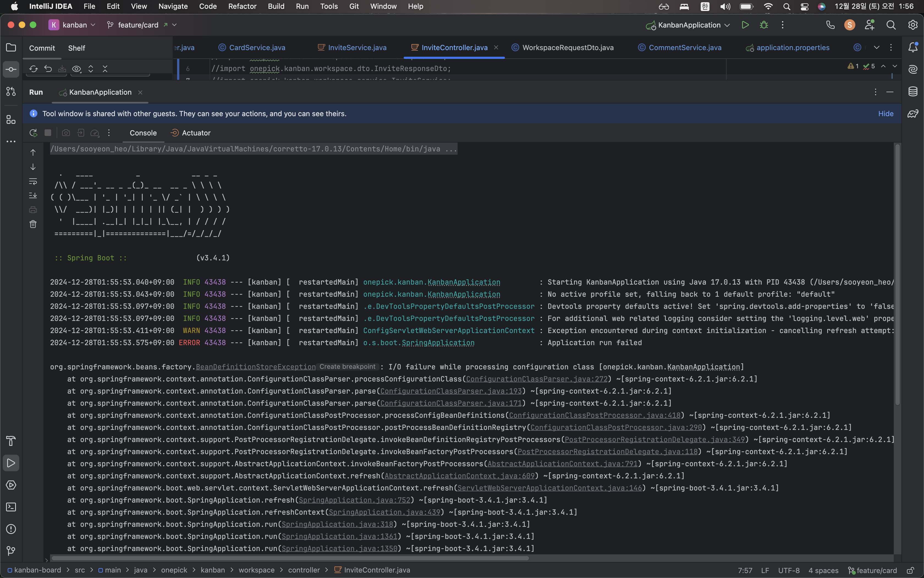Clear all console output trash icon
This screenshot has width=924, height=578.
point(33,224)
